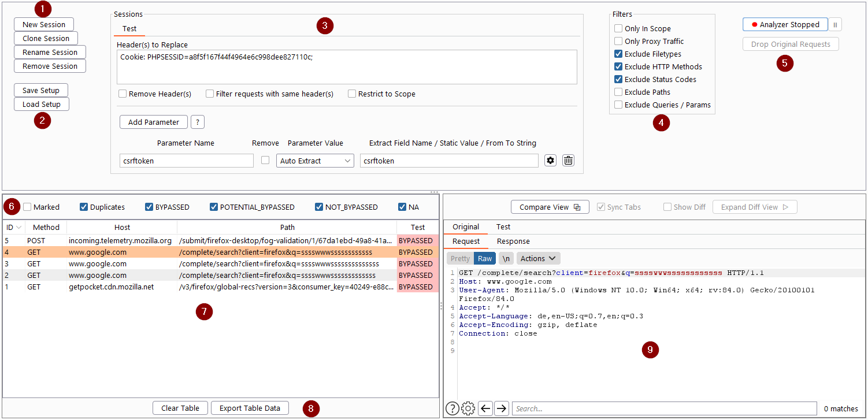Uncheck the NA status filter
This screenshot has height=420, width=868.
pyautogui.click(x=402, y=207)
